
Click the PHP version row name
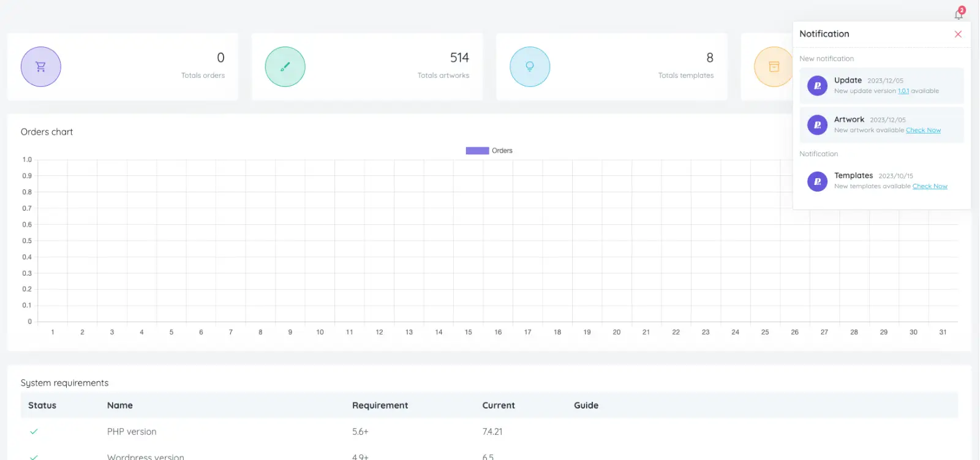(x=132, y=432)
